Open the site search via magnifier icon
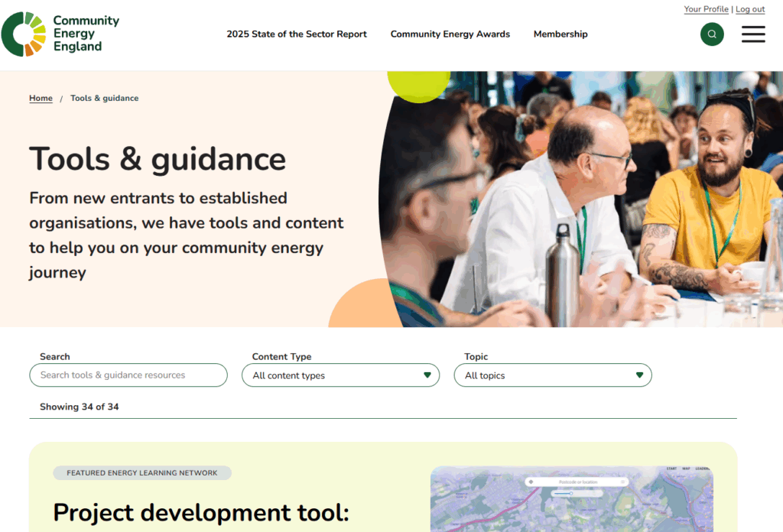Screen dimensions: 783x532 pyautogui.click(x=712, y=34)
